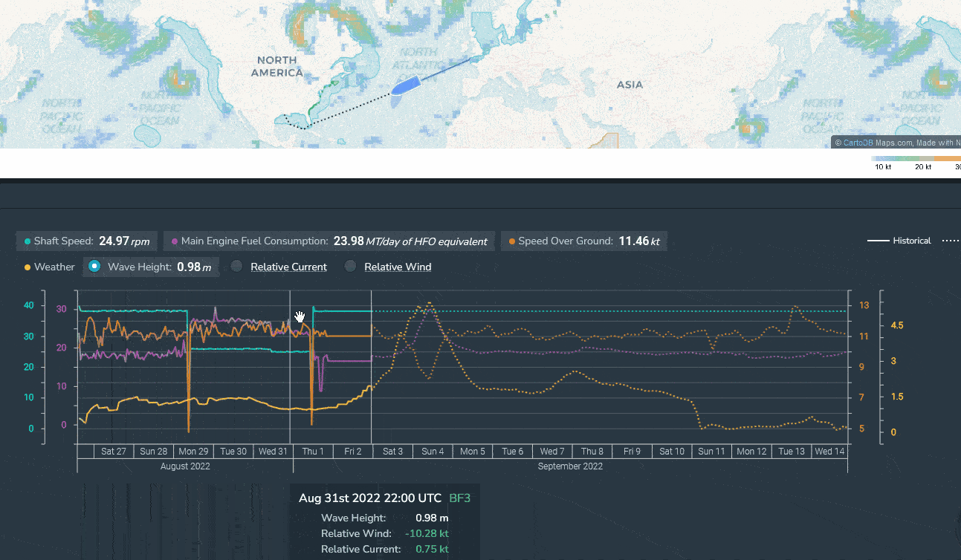The height and width of the screenshot is (560, 961).
Task: Click the tooltip Relative Wind value -10.28 kt
Action: (427, 533)
